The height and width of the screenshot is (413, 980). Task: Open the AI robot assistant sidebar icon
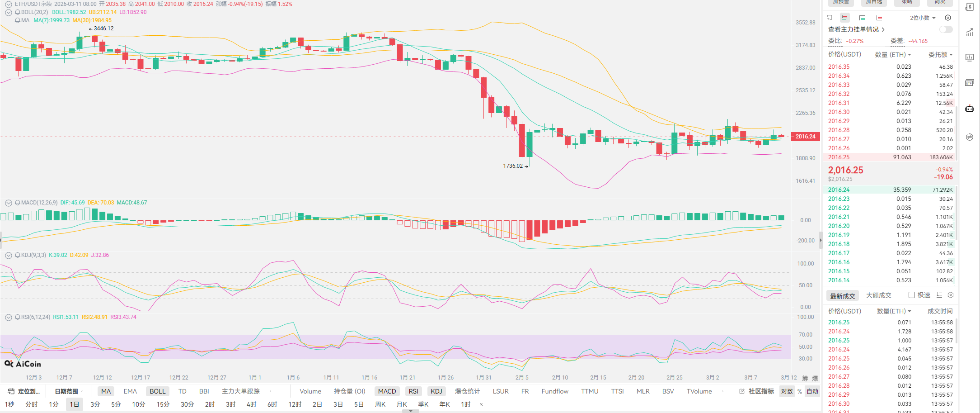tap(969, 109)
